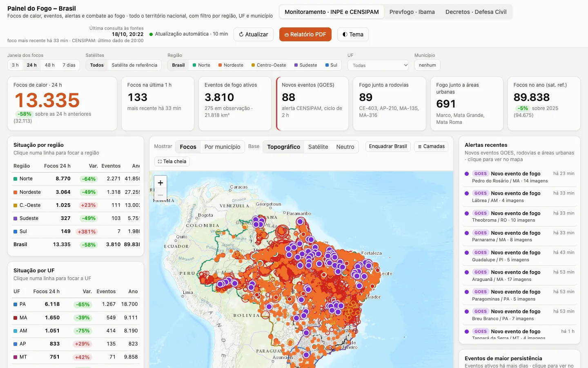Sort UF table by Eventos column

(x=106, y=292)
